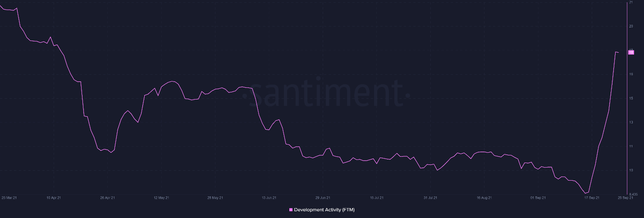Click the pink legend swatch for Development Activity
The image size is (644, 218).
tap(291, 210)
